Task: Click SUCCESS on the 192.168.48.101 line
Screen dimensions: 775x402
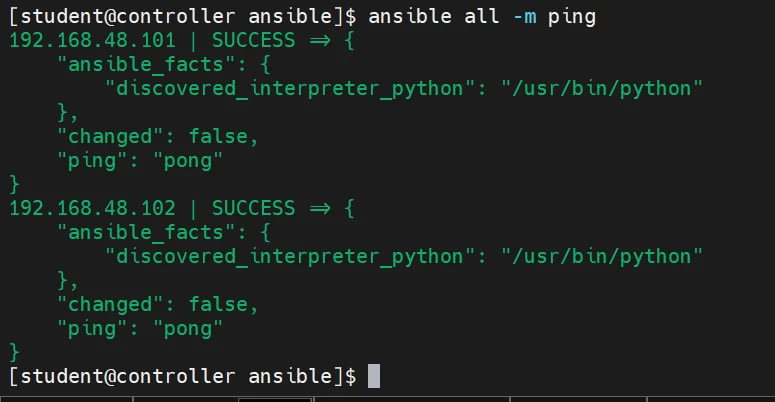Action: coord(253,41)
